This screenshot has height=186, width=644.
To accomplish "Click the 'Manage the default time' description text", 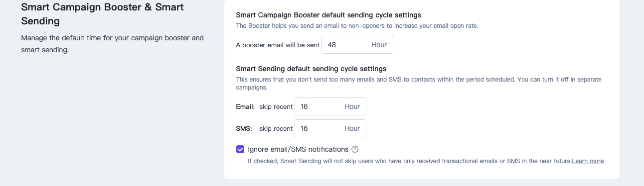I will [x=112, y=44].
